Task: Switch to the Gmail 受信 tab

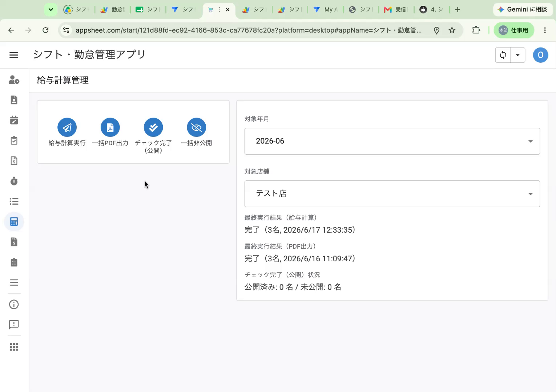Action: [396, 10]
